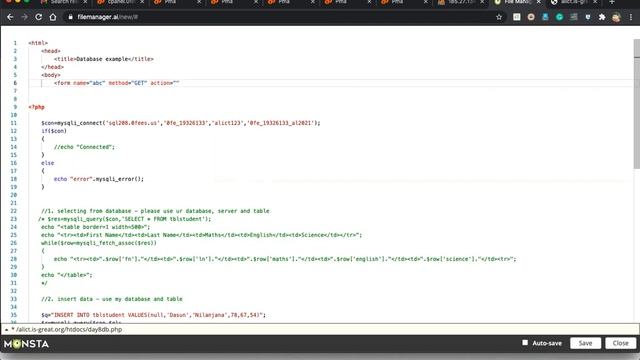The image size is (640, 360).
Task: Click line number 6 in gutter
Action: [x=15, y=83]
